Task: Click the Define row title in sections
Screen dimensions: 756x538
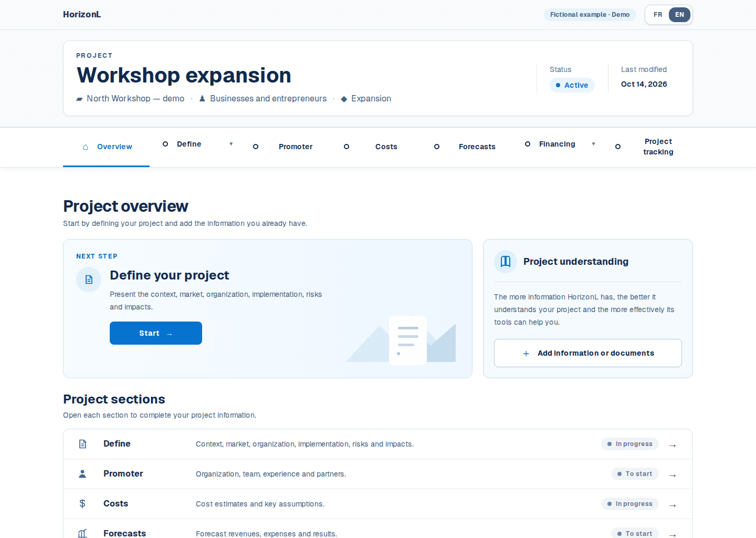Action: 117,444
